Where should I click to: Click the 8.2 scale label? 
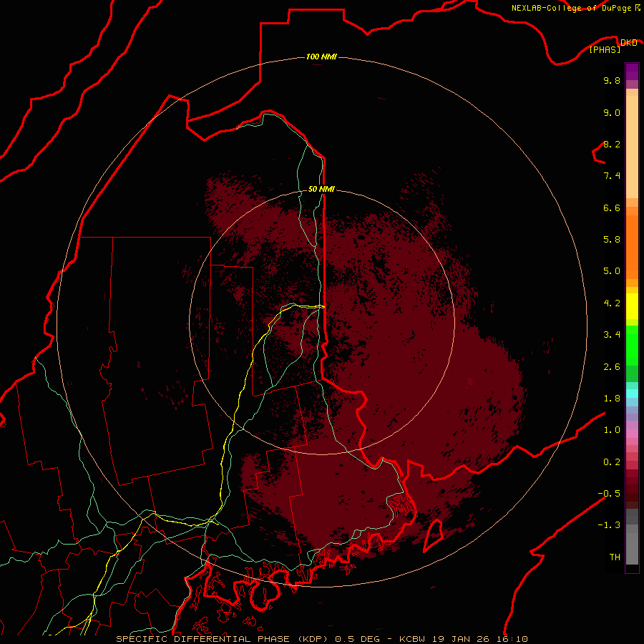pos(612,144)
